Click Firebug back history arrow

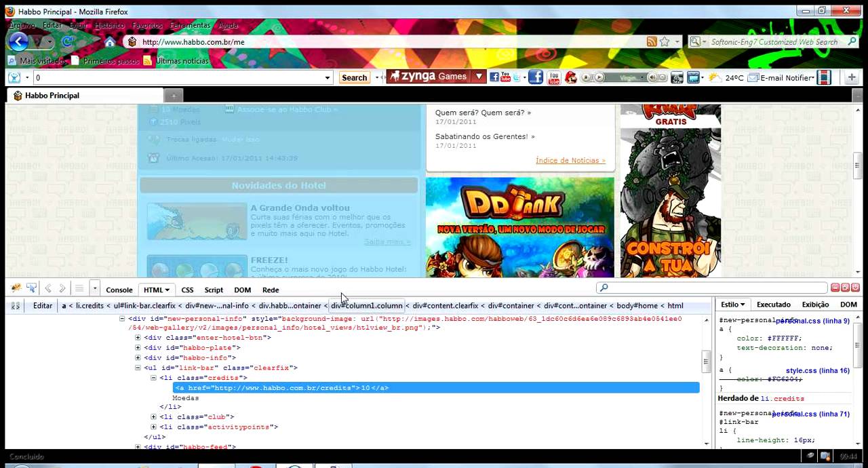[47, 288]
